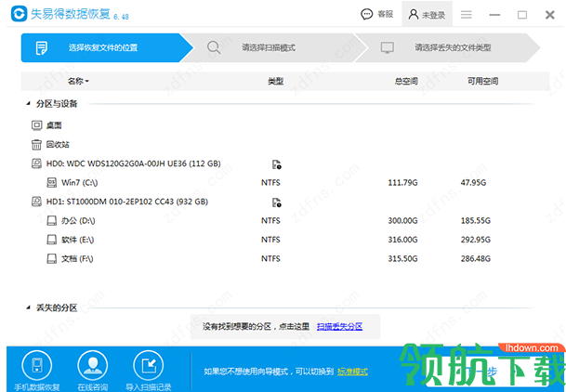Click 47.95G free space value

[473, 183]
